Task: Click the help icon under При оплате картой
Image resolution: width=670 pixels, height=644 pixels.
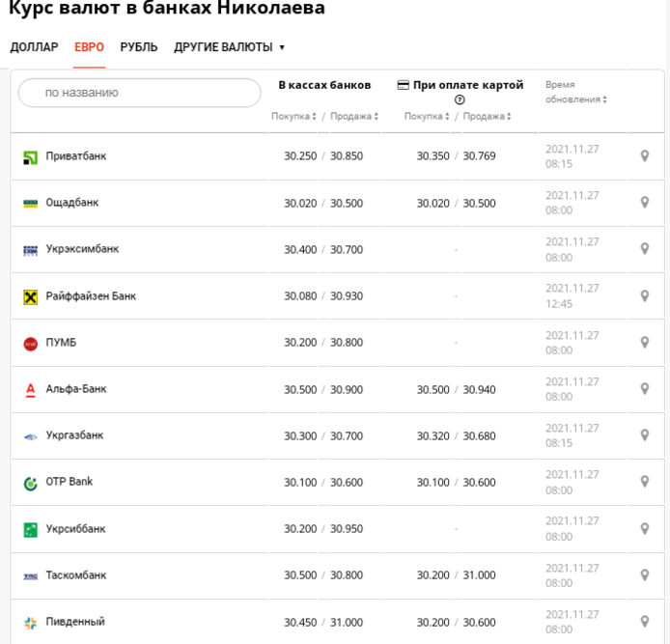Action: click(460, 100)
